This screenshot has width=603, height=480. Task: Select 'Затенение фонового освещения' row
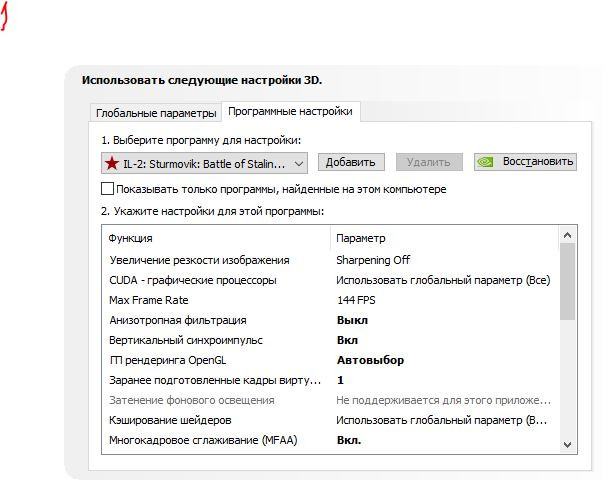pyautogui.click(x=330, y=400)
